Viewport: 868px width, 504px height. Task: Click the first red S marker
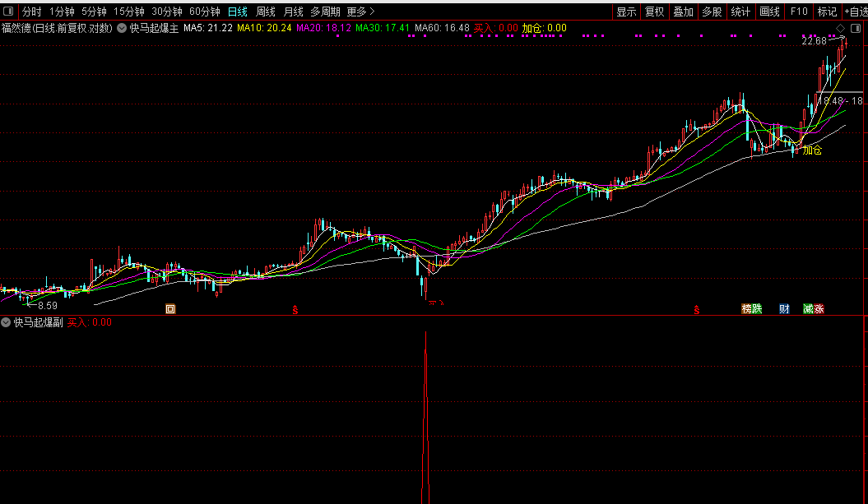point(295,310)
